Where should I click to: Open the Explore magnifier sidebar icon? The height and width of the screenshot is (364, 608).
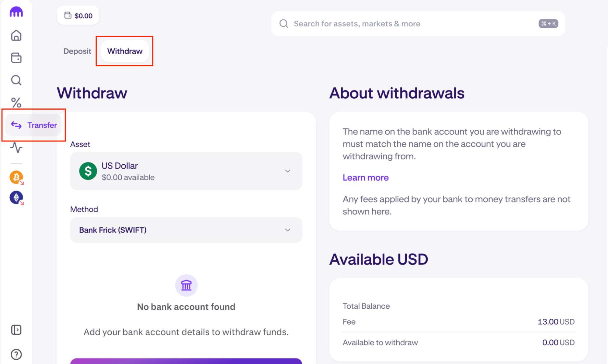pos(16,80)
